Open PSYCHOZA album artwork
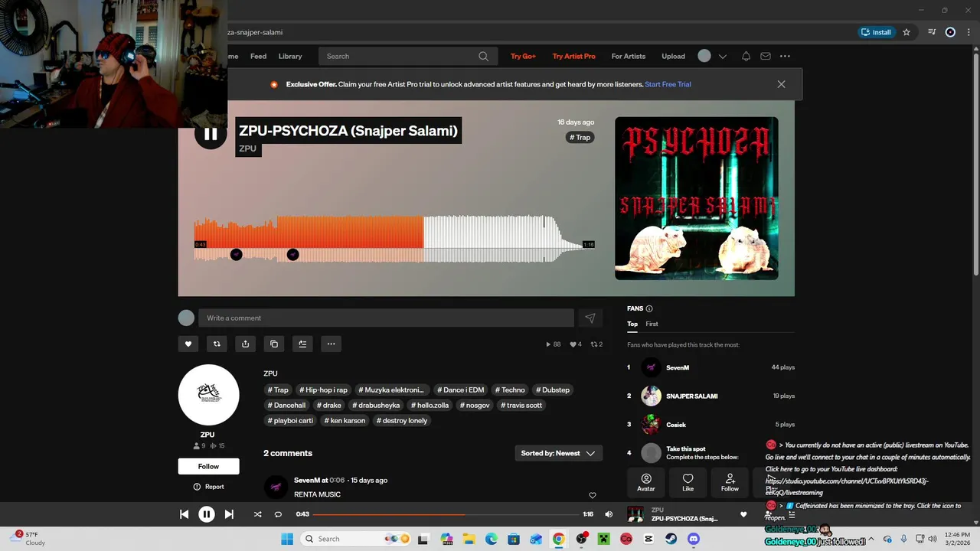Image resolution: width=980 pixels, height=551 pixels. pyautogui.click(x=696, y=198)
